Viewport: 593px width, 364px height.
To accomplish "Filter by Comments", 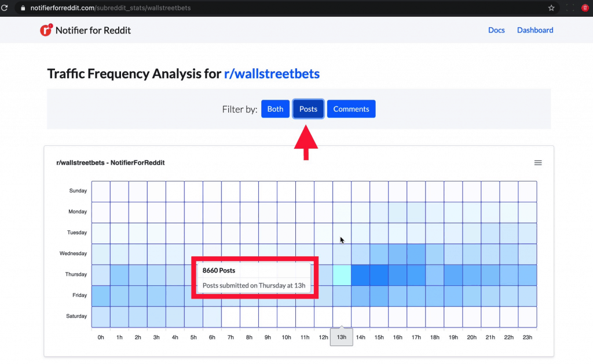I will 351,109.
